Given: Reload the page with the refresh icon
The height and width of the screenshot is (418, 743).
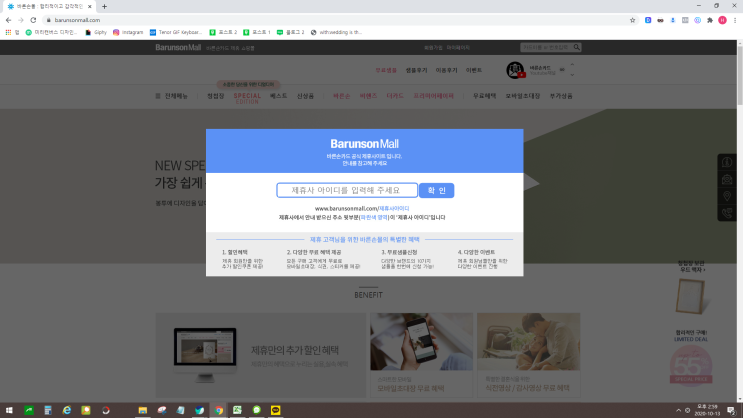Looking at the screenshot, I should (x=33, y=20).
